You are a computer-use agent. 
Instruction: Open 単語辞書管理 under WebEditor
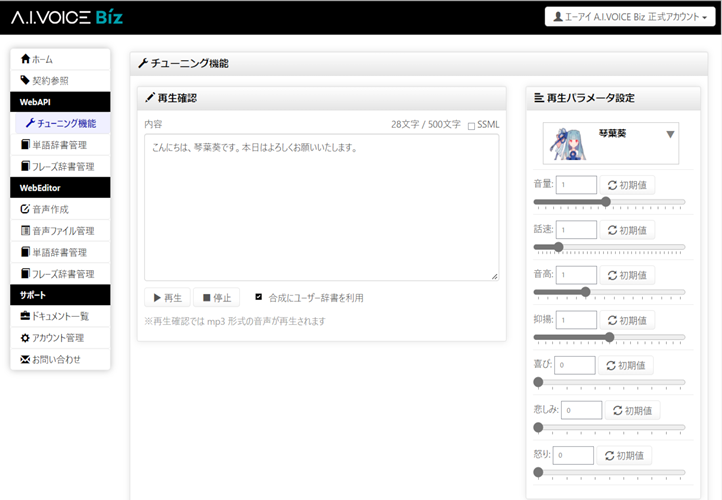pyautogui.click(x=60, y=252)
